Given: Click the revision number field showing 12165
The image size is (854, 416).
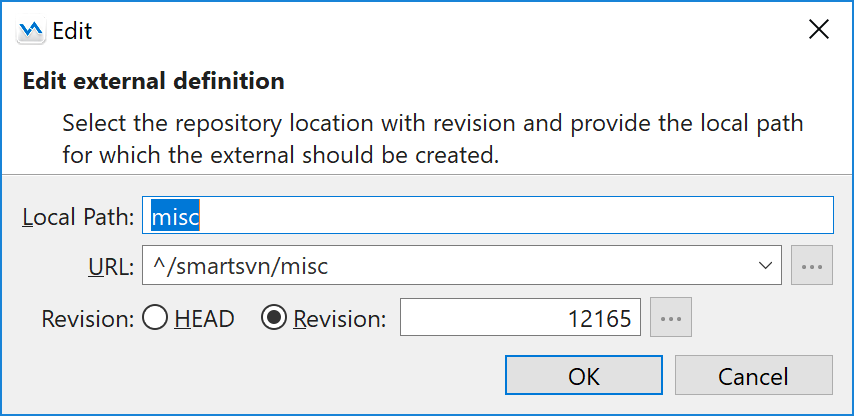Looking at the screenshot, I should (x=520, y=319).
